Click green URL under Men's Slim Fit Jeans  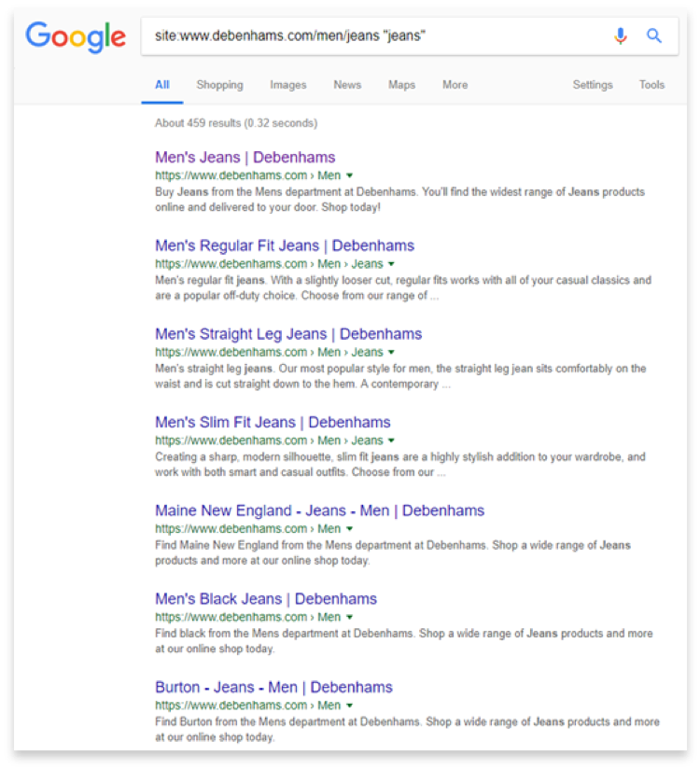[x=269, y=440]
